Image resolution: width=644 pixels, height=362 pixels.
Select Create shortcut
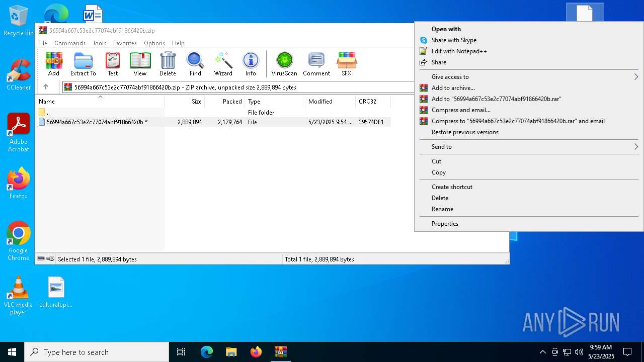(529, 187)
